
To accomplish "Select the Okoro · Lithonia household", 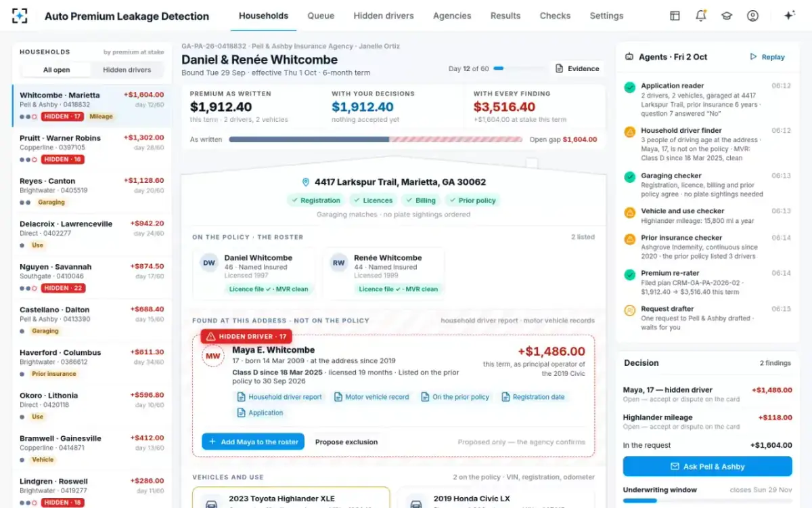I will pos(92,407).
